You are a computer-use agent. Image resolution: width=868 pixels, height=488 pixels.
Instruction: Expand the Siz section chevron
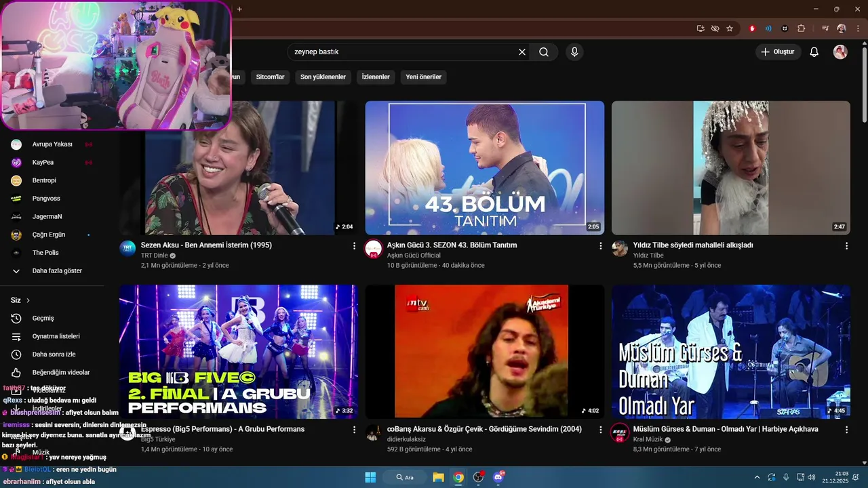(28, 300)
